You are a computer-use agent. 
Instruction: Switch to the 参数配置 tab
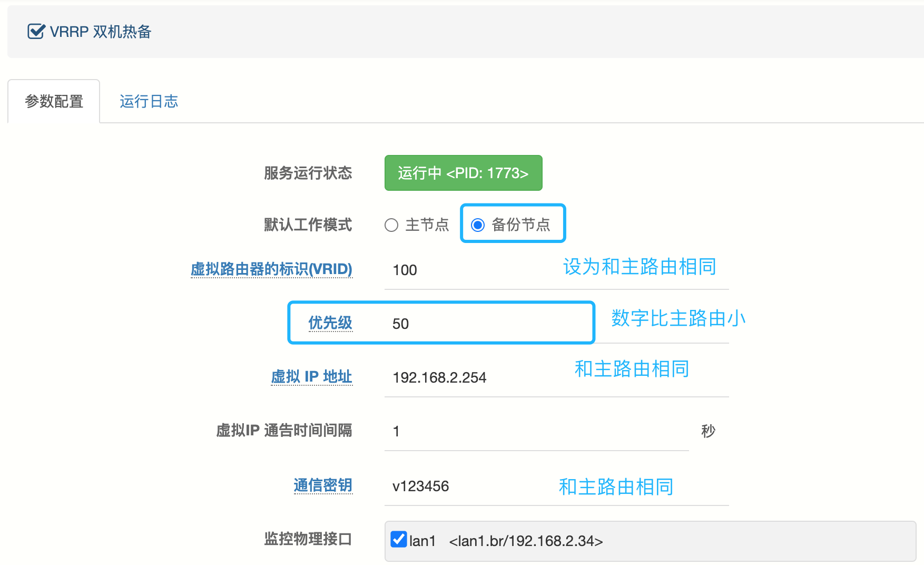coord(54,101)
